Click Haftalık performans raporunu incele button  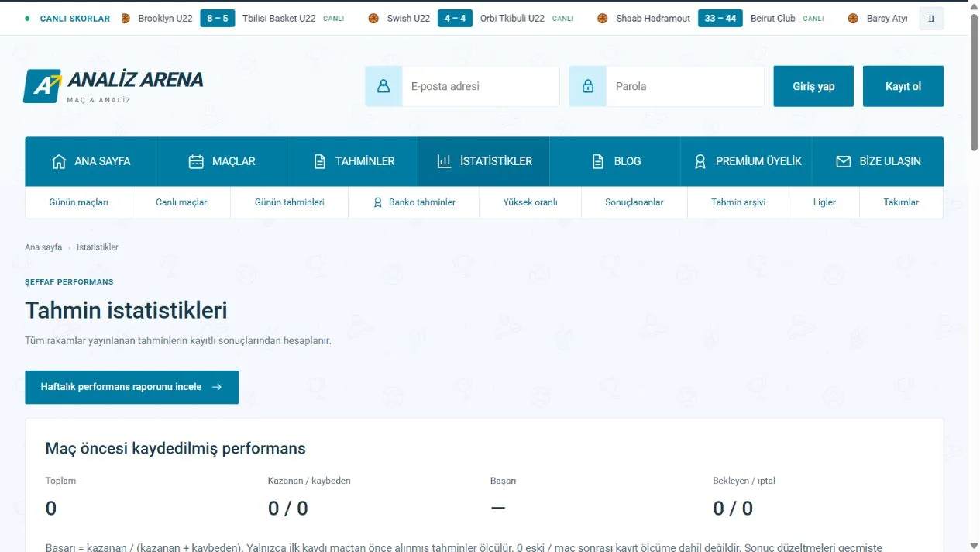click(132, 387)
